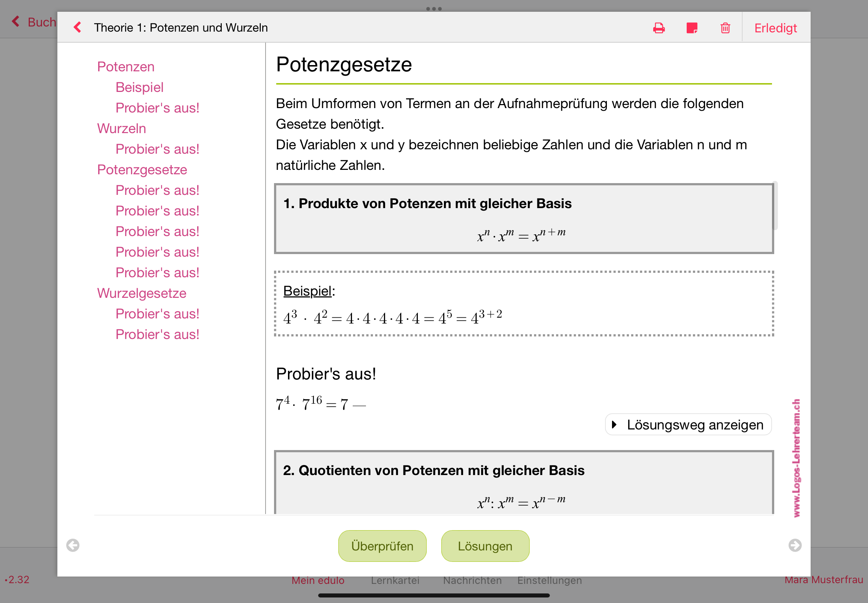This screenshot has width=868, height=603.
Task: Click the print icon in header
Action: 659,28
